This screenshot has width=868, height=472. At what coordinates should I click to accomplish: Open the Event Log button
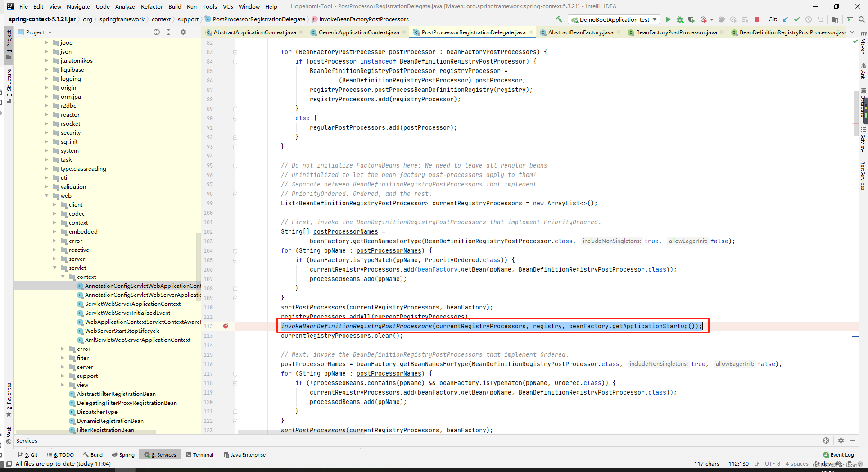838,455
